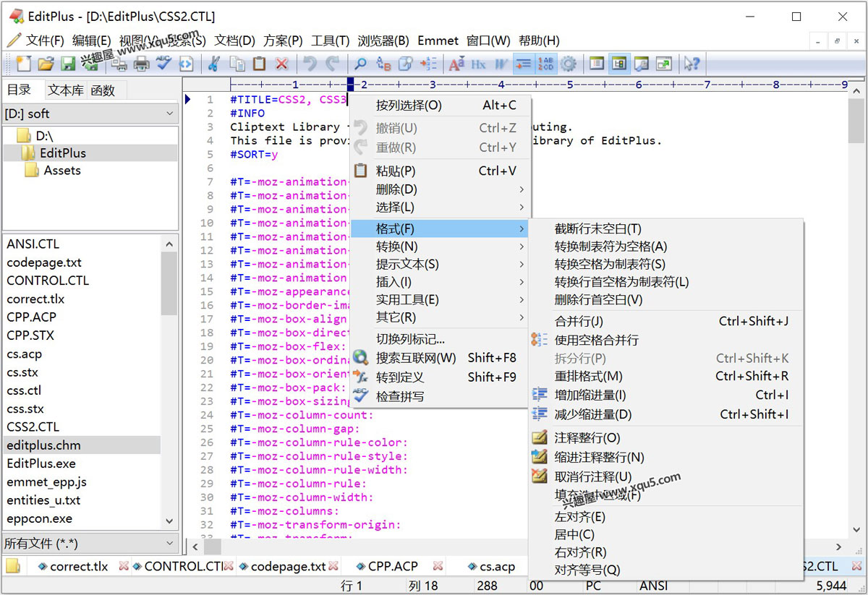Open the drive dropdown showing [D:] soft
The image size is (868, 595).
[x=90, y=114]
